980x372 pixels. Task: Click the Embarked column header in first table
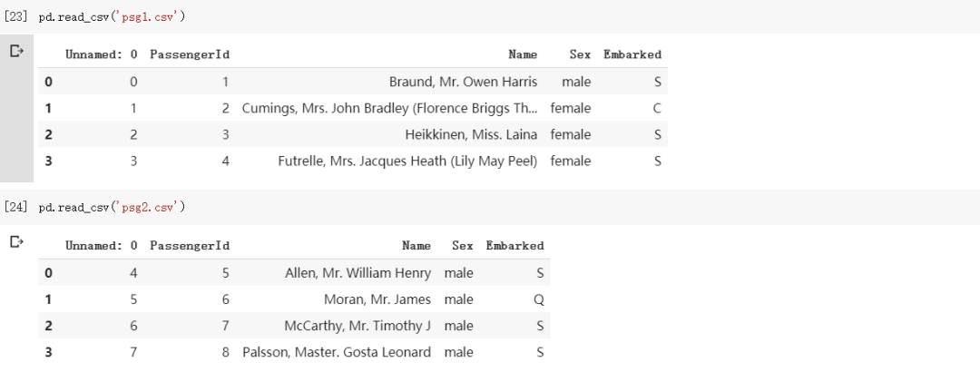[x=632, y=54]
